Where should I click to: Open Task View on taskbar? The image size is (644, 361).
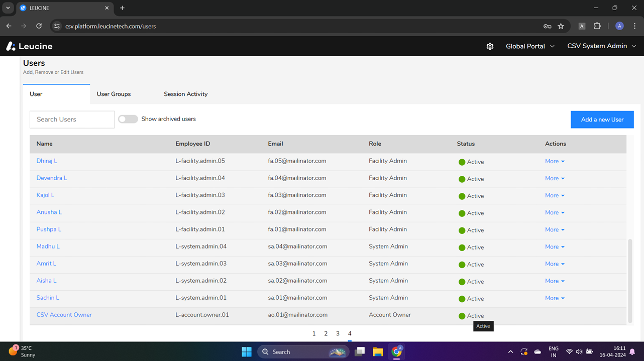click(x=360, y=351)
